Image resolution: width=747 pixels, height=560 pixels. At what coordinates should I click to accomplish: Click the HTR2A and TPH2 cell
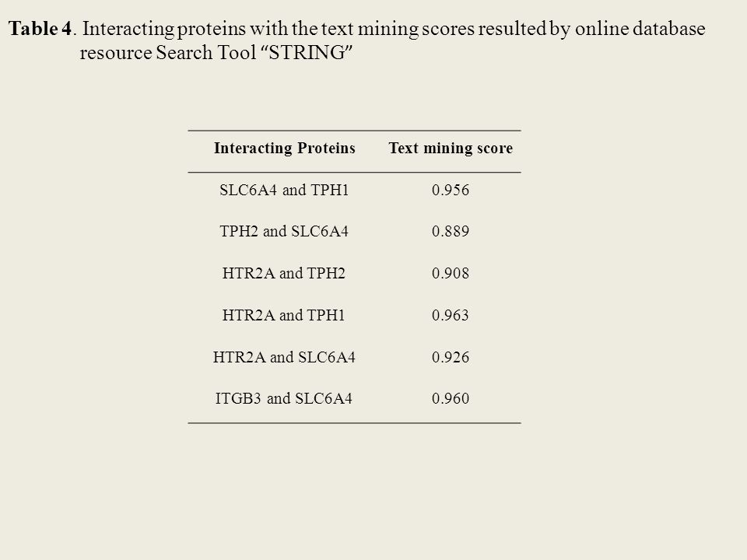(x=283, y=273)
